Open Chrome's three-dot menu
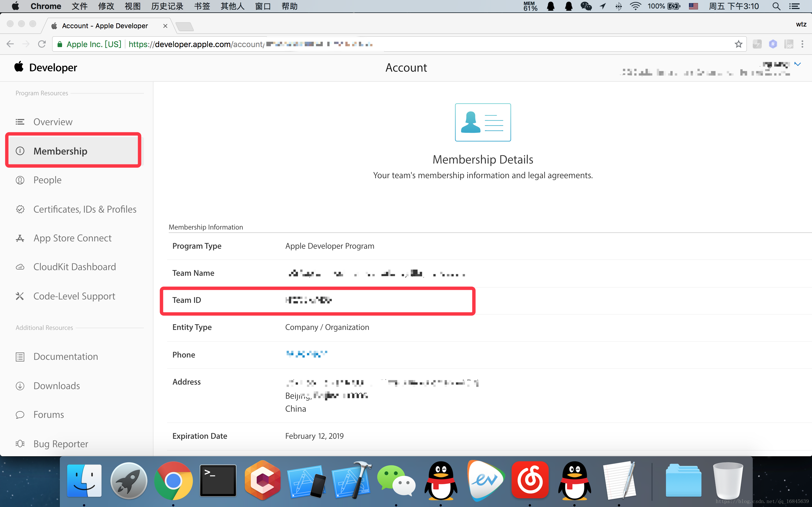812x507 pixels. (x=802, y=44)
